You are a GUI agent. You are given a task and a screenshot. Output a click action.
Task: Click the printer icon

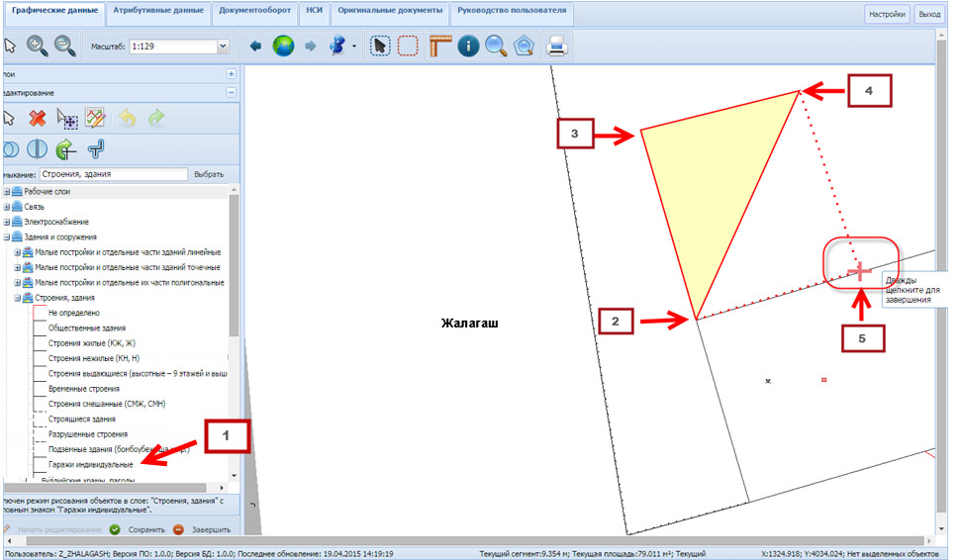pos(557,46)
